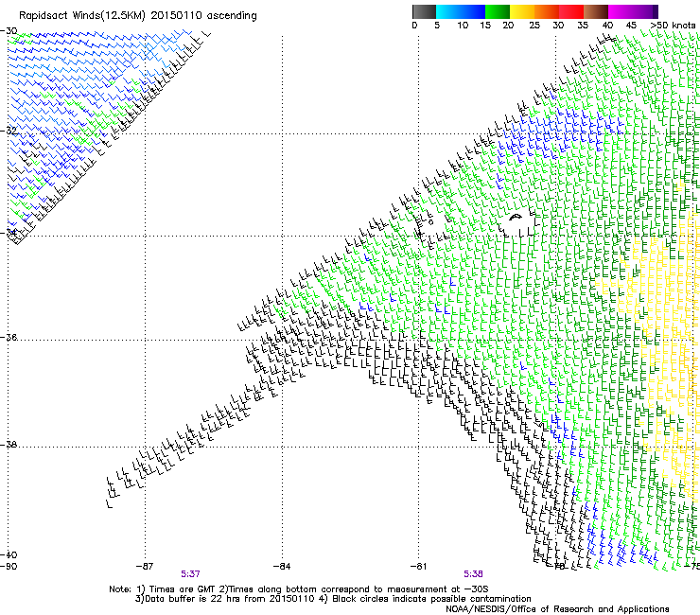Click the '-84' longitude axis label

(x=282, y=566)
